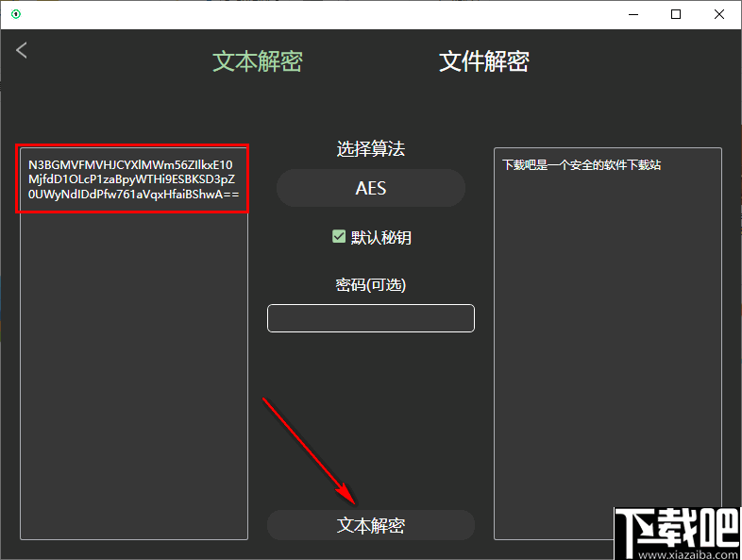742x560 pixels.
Task: Click the green app logo icon
Action: [16, 14]
